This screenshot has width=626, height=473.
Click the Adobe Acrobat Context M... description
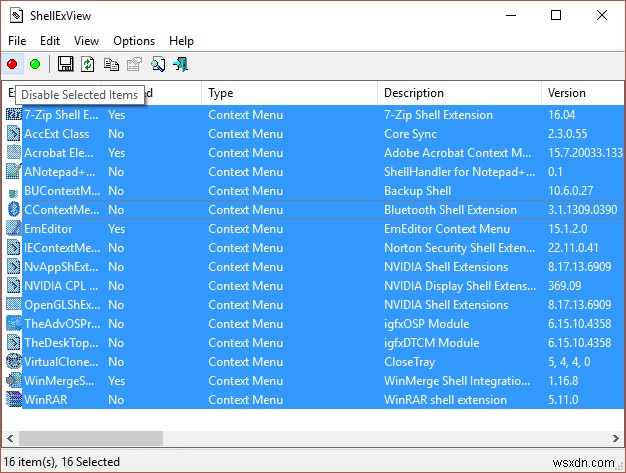coord(458,152)
